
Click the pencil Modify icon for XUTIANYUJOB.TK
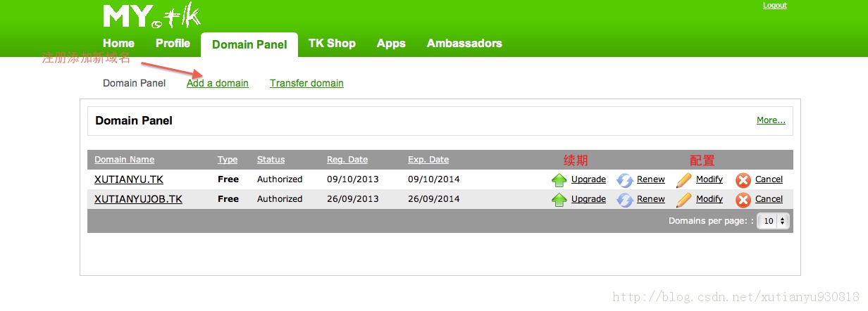pyautogui.click(x=684, y=200)
